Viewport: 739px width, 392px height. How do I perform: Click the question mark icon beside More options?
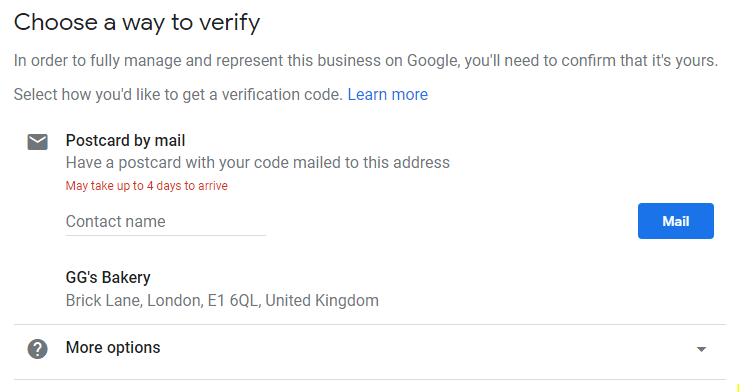37,349
